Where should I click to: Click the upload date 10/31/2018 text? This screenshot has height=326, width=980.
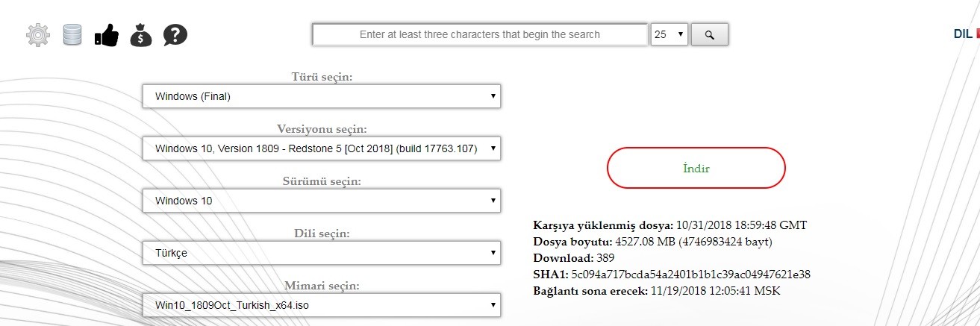741,225
